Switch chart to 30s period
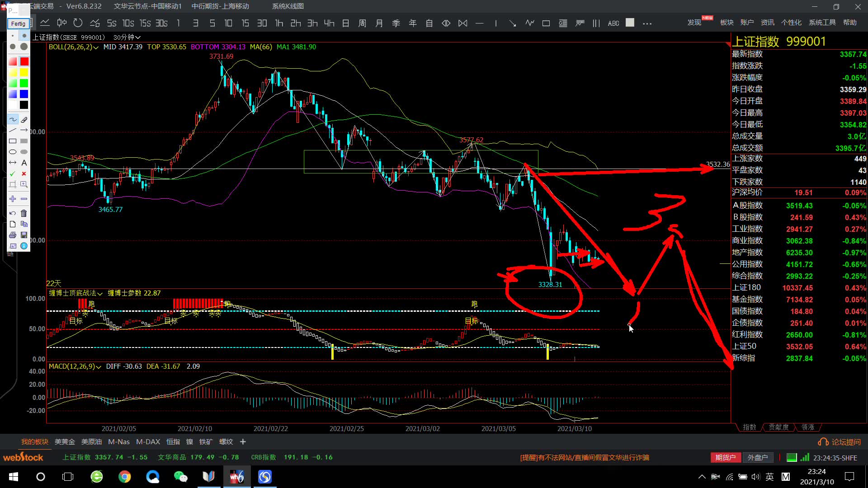The image size is (868, 488). (x=161, y=23)
